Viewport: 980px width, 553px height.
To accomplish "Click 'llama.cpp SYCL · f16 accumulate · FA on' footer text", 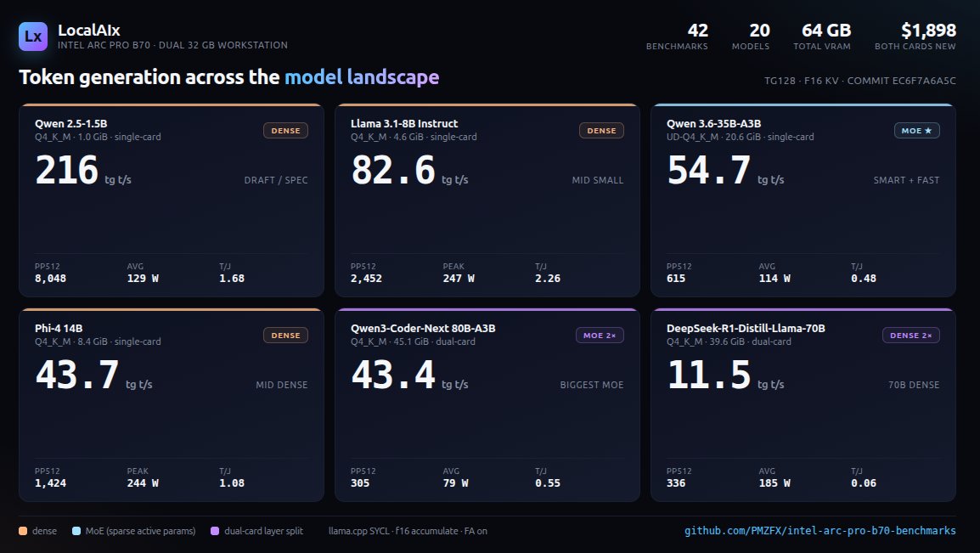I will [408, 531].
